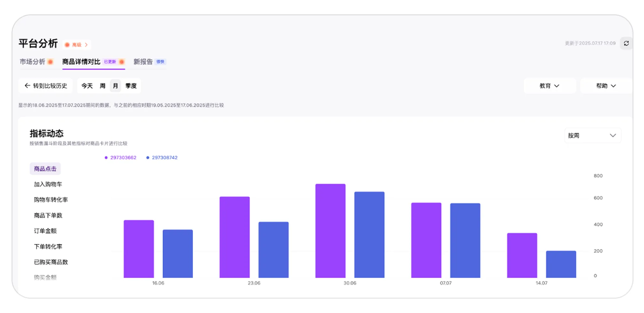Click the orange dot on 市场分析 tab
This screenshot has width=644, height=313.
[x=50, y=62]
